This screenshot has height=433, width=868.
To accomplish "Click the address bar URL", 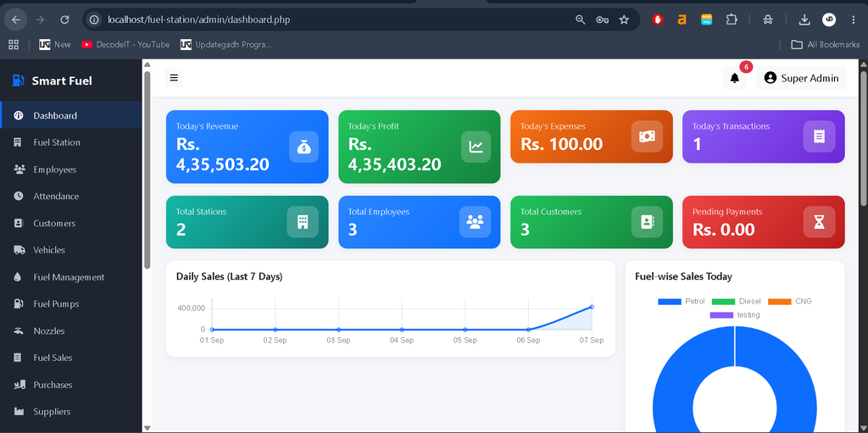I will pos(198,20).
